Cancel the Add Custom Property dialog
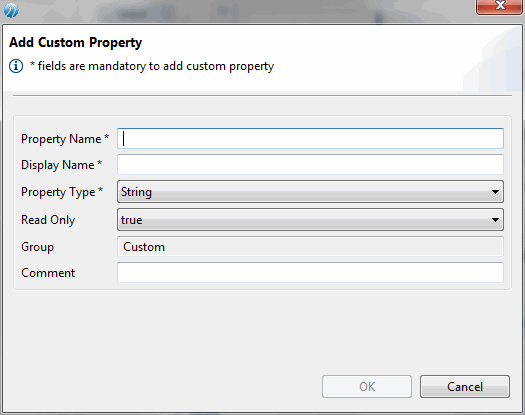Viewport: 525px width, 415px height. click(x=465, y=387)
